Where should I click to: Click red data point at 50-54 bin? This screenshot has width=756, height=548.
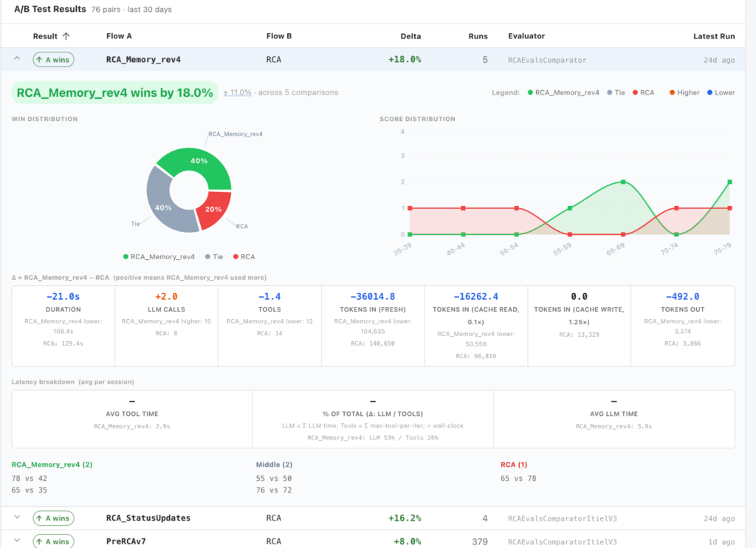pyautogui.click(x=516, y=208)
